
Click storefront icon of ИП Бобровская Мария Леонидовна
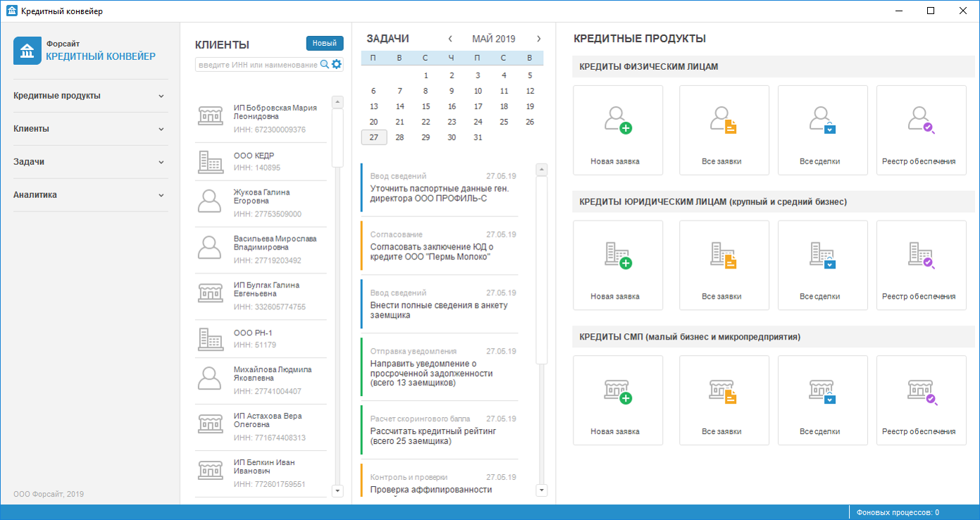(x=210, y=116)
